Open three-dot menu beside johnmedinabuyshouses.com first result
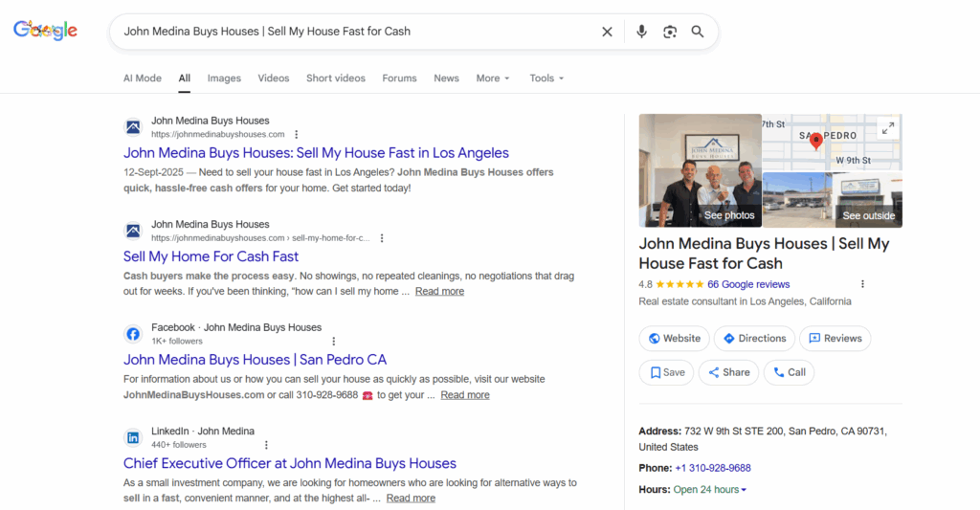 [297, 135]
